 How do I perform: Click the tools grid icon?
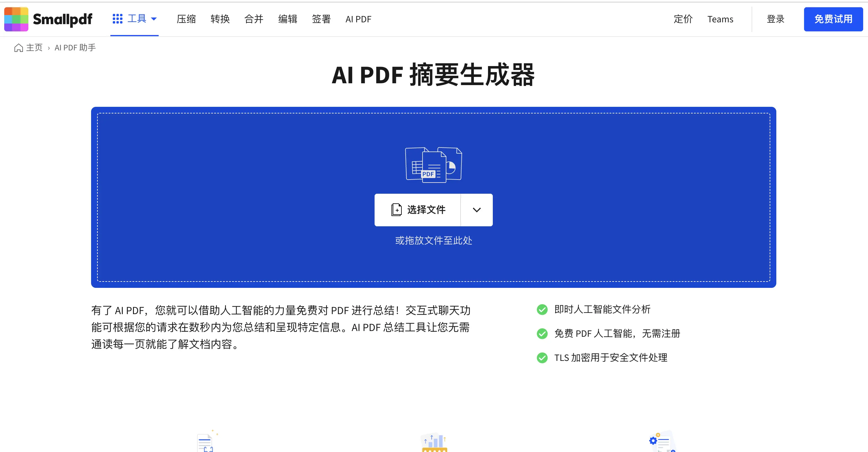tap(117, 19)
